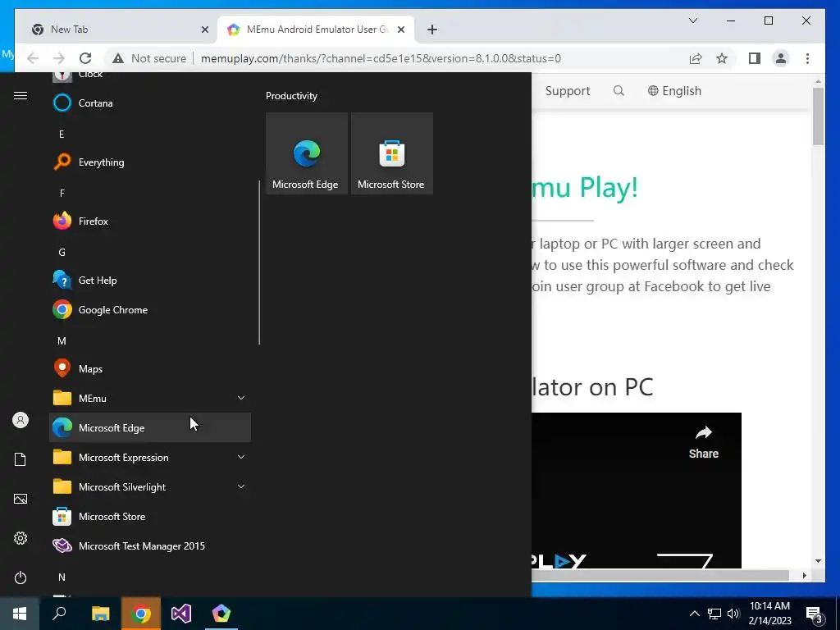The width and height of the screenshot is (840, 630).
Task: Toggle the Chrome side panel
Action: pos(755,58)
